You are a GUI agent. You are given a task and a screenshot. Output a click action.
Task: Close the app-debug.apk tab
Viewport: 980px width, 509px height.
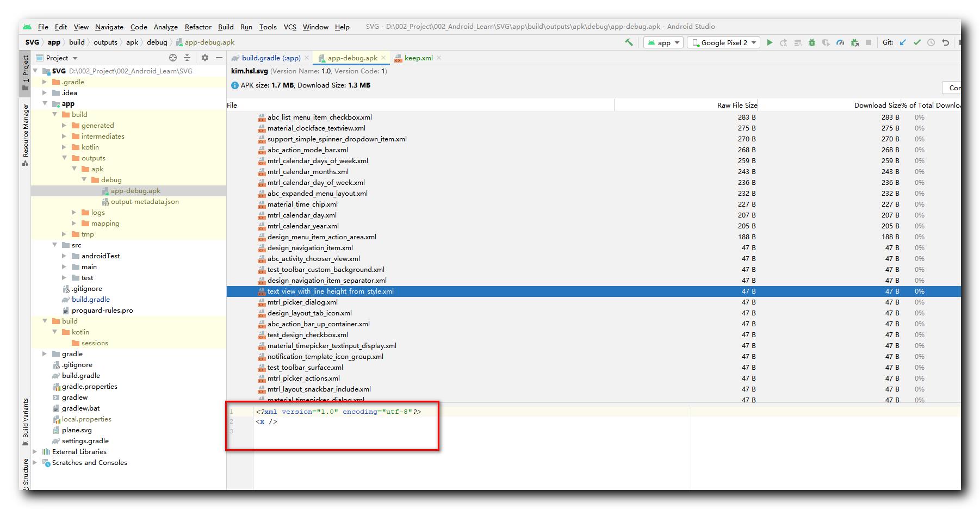[x=383, y=58]
